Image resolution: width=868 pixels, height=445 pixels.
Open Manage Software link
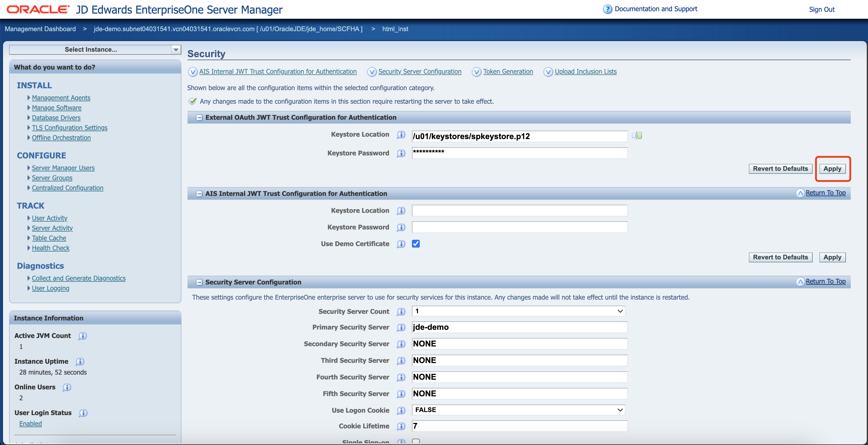pyautogui.click(x=57, y=108)
